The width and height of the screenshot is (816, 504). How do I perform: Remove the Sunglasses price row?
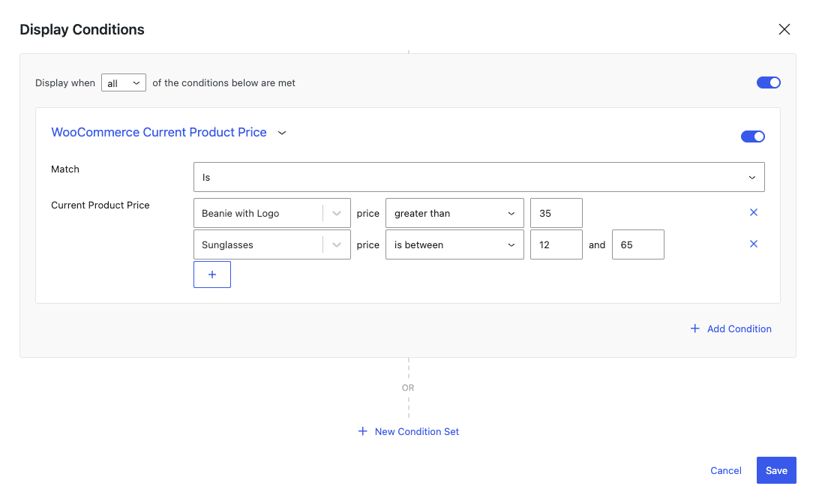[x=753, y=244]
